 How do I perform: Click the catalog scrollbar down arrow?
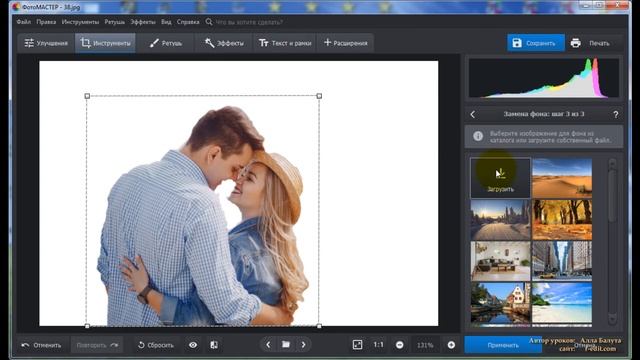click(x=612, y=319)
